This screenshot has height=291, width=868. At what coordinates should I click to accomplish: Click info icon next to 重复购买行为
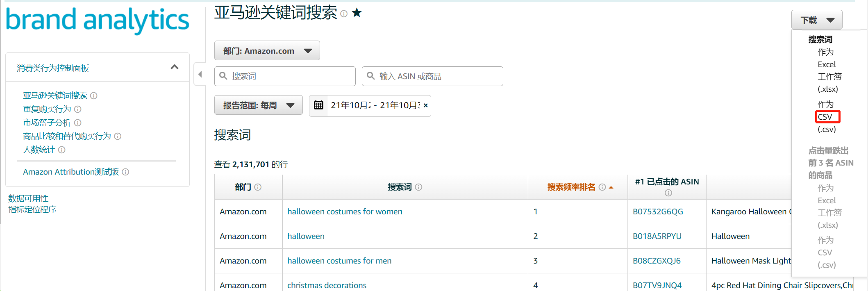tap(77, 109)
